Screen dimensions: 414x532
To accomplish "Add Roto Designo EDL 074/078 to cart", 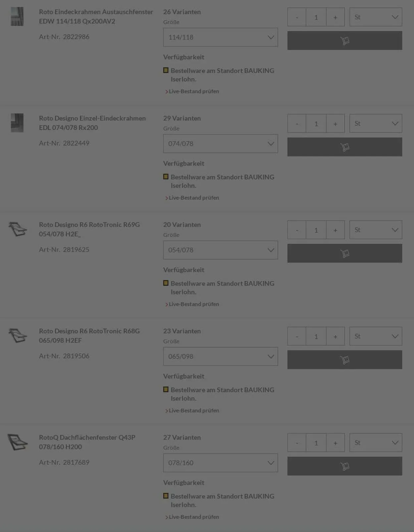I will coord(344,147).
